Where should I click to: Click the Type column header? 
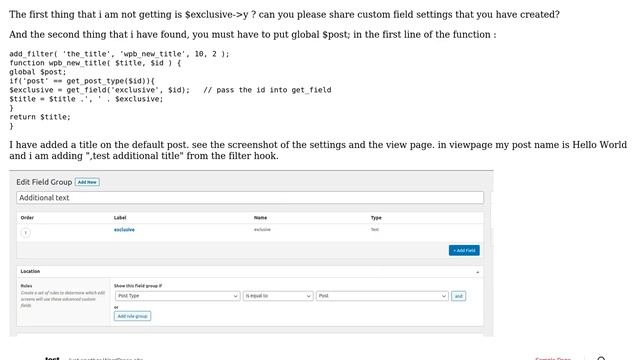coord(376,218)
